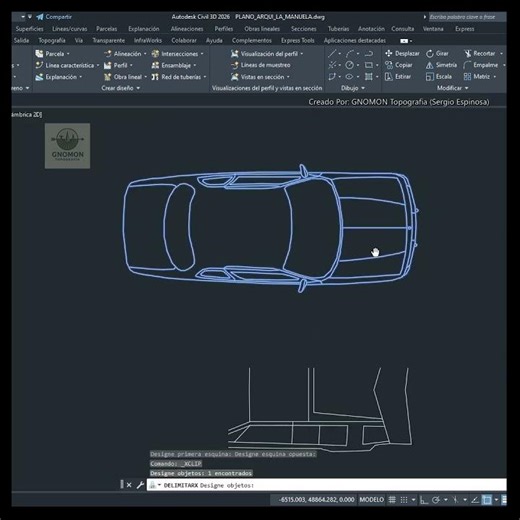Viewport: 520px width, 520px height.
Task: Click the Compartir button
Action: click(54, 17)
